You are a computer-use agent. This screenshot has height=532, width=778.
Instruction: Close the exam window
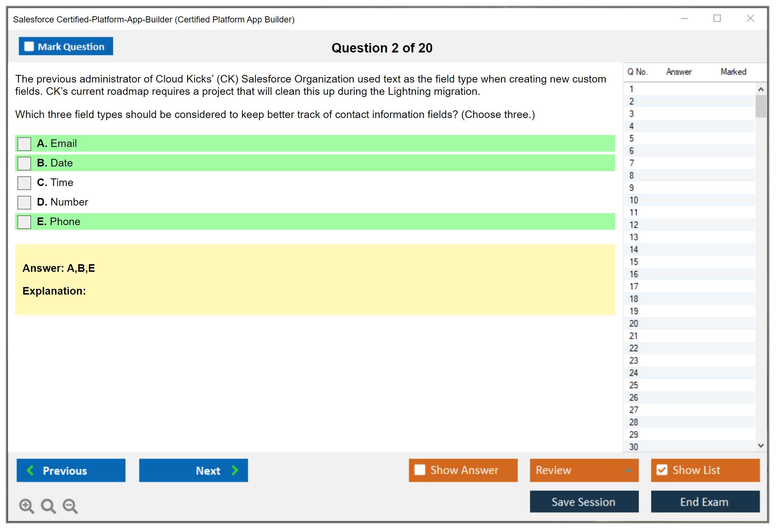[x=750, y=18]
